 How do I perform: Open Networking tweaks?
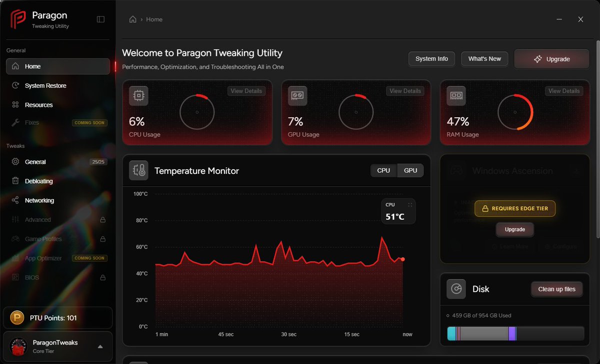click(58, 200)
